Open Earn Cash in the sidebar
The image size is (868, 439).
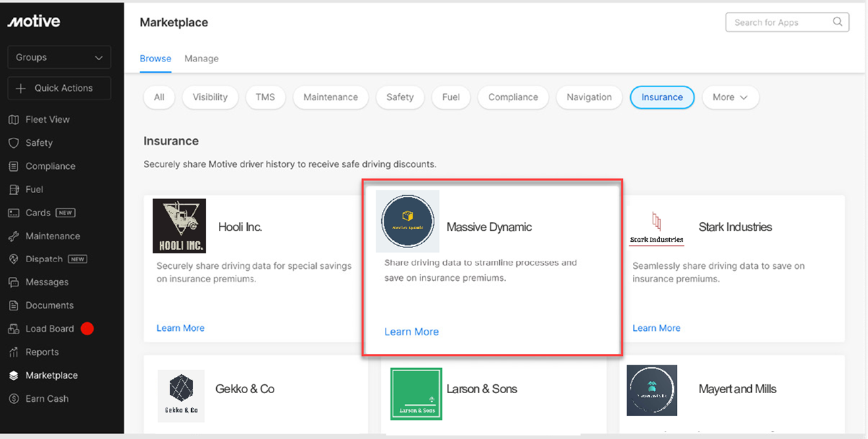(x=47, y=398)
